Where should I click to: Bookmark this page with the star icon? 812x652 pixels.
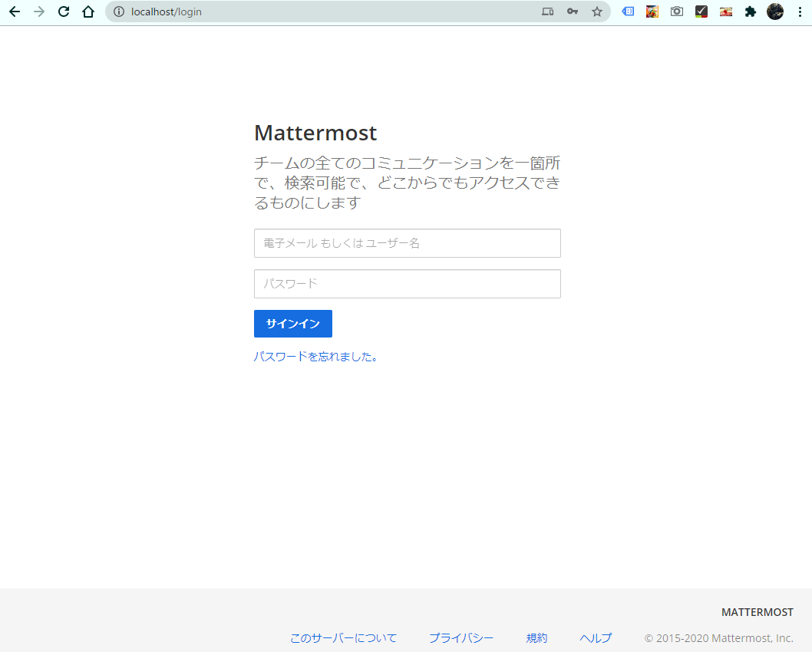pyautogui.click(x=597, y=12)
